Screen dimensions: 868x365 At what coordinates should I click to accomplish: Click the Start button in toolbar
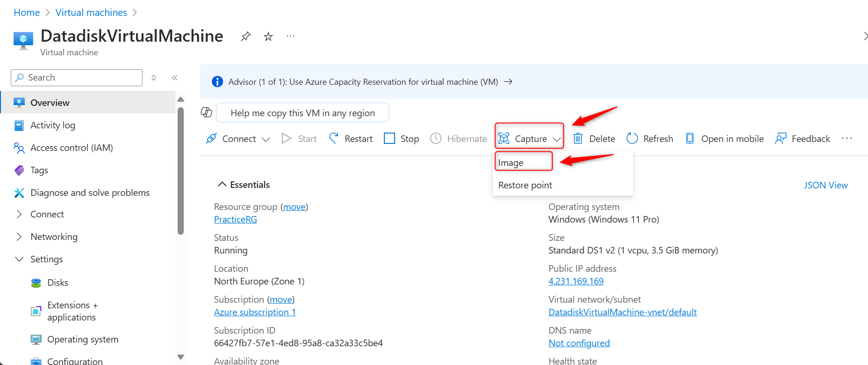(x=299, y=138)
